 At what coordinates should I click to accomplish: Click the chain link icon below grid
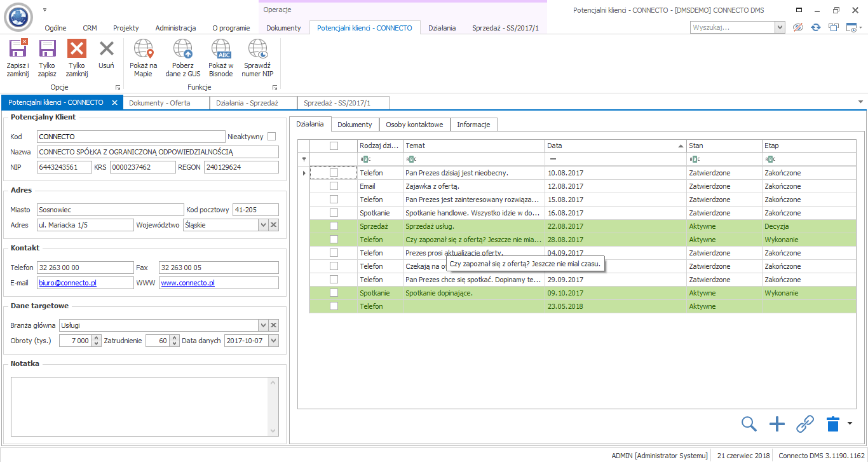click(x=805, y=424)
